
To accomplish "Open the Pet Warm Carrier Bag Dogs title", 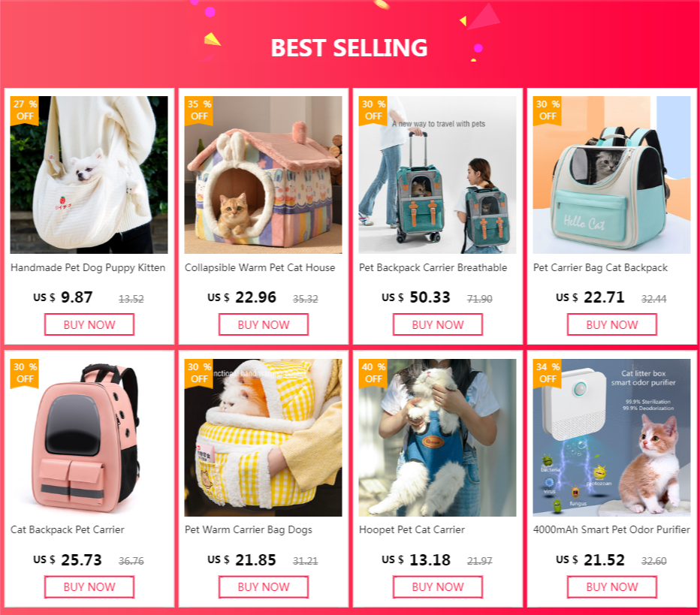I will [248, 529].
